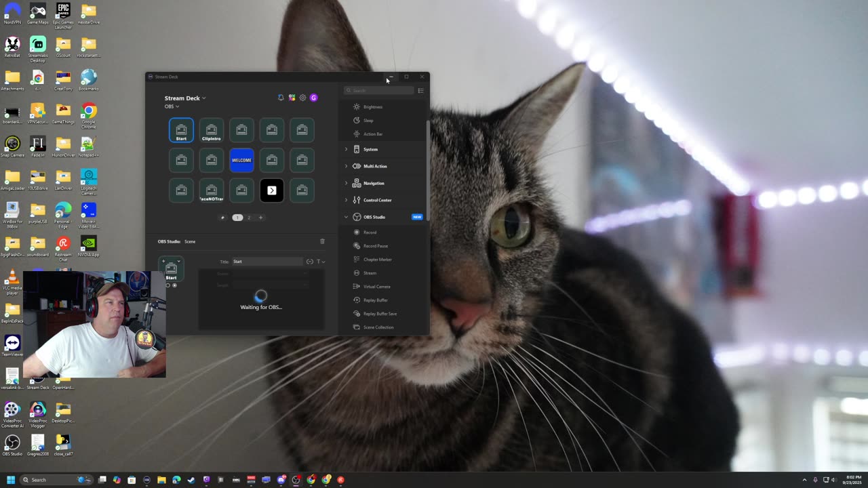Open the title text style T dropdown
The height and width of the screenshot is (488, 868).
[x=321, y=262]
